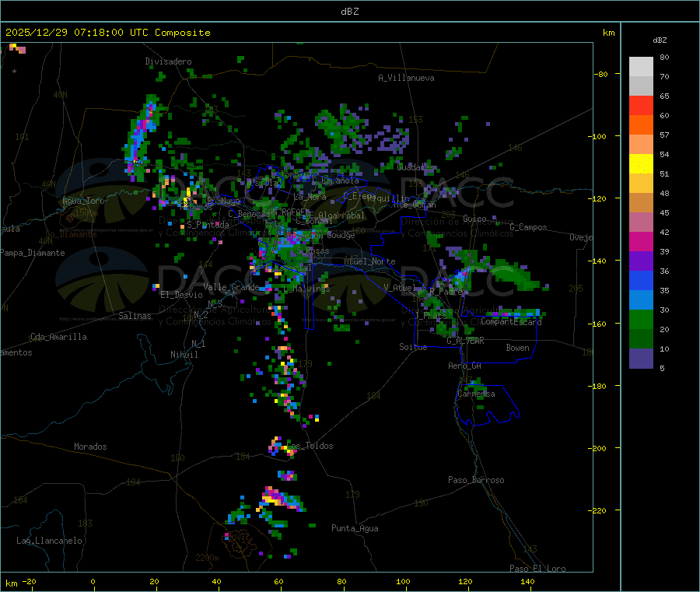Screen dimensions: 700x592
Task: Click the Salinas map label
Action: click(135, 316)
